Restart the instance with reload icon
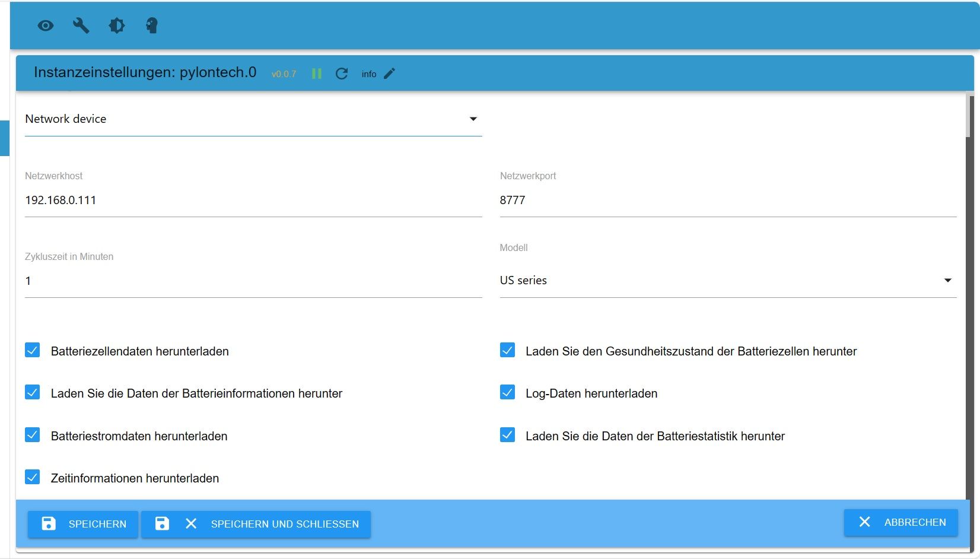This screenshot has width=980, height=559. click(x=342, y=74)
